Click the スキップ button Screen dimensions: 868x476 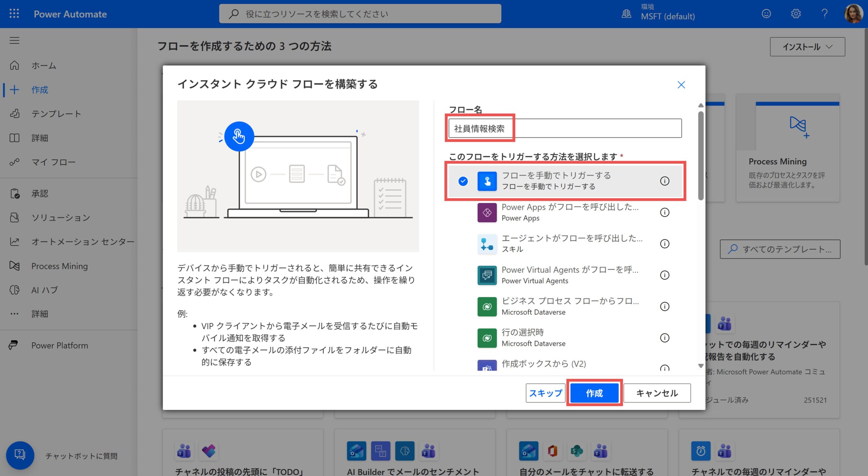click(545, 393)
